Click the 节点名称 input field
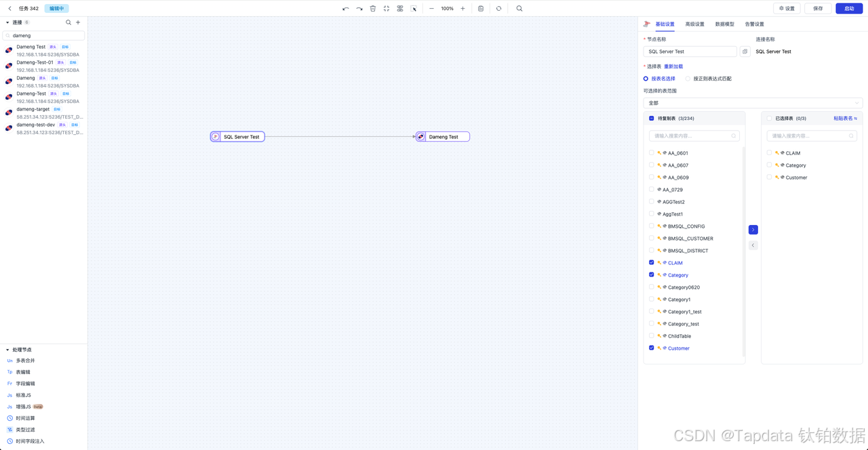 tap(690, 52)
